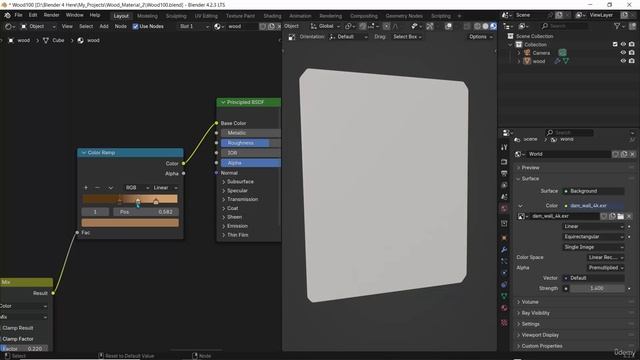Remove a color stop with Color Ramp minus
The width and height of the screenshot is (640, 360).
(x=97, y=188)
